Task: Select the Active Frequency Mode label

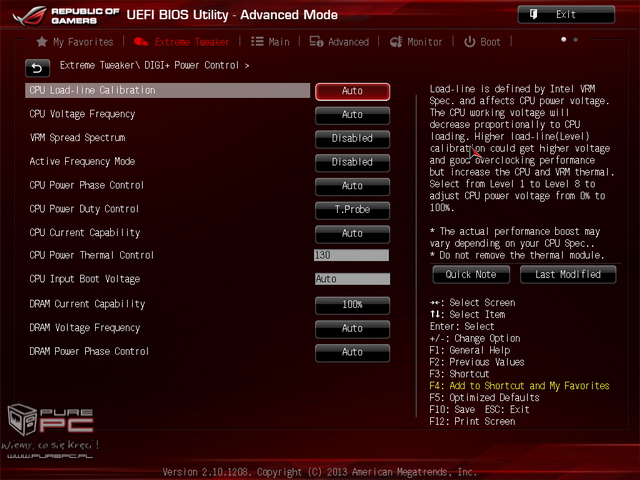Action: pos(82,162)
